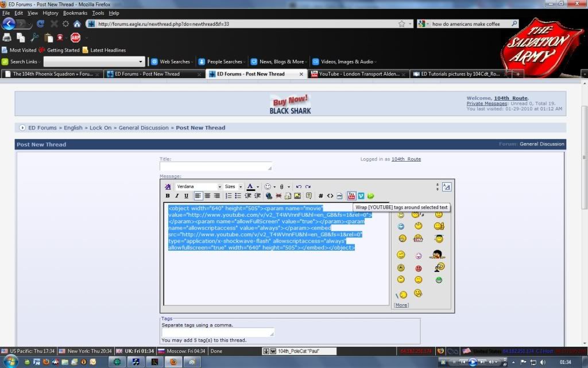Viewport: 588px width, 368px height.
Task: Open the text color picker
Action: click(253, 187)
